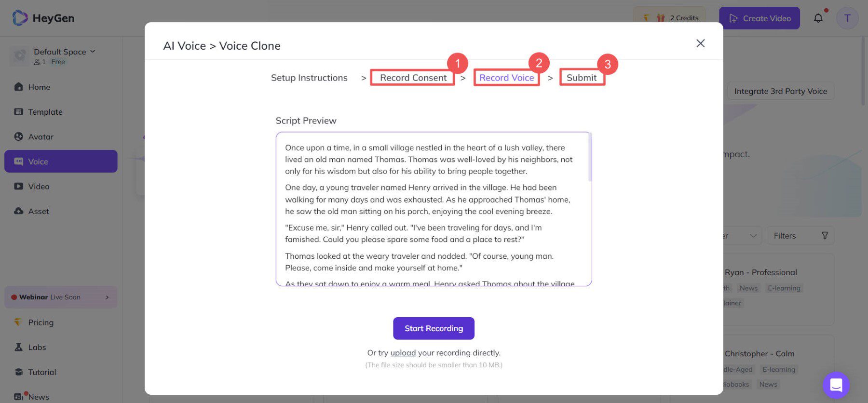Click the HeyGen logo
This screenshot has height=403, width=868.
(x=42, y=18)
